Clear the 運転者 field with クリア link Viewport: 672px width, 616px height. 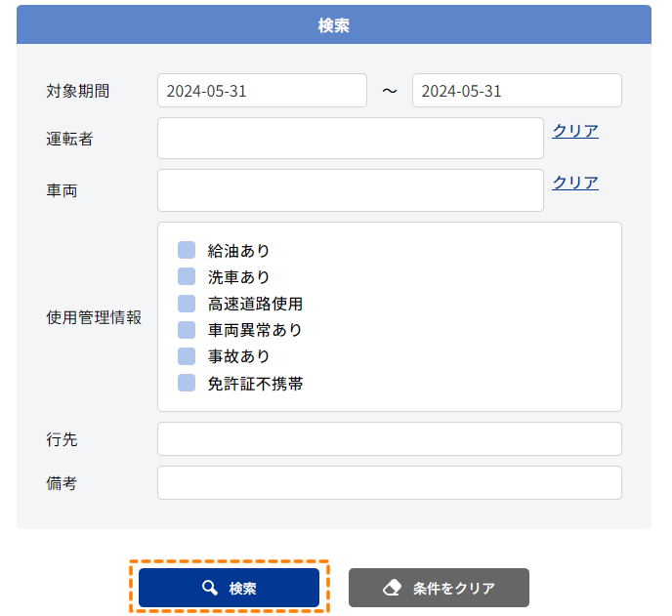click(x=575, y=131)
